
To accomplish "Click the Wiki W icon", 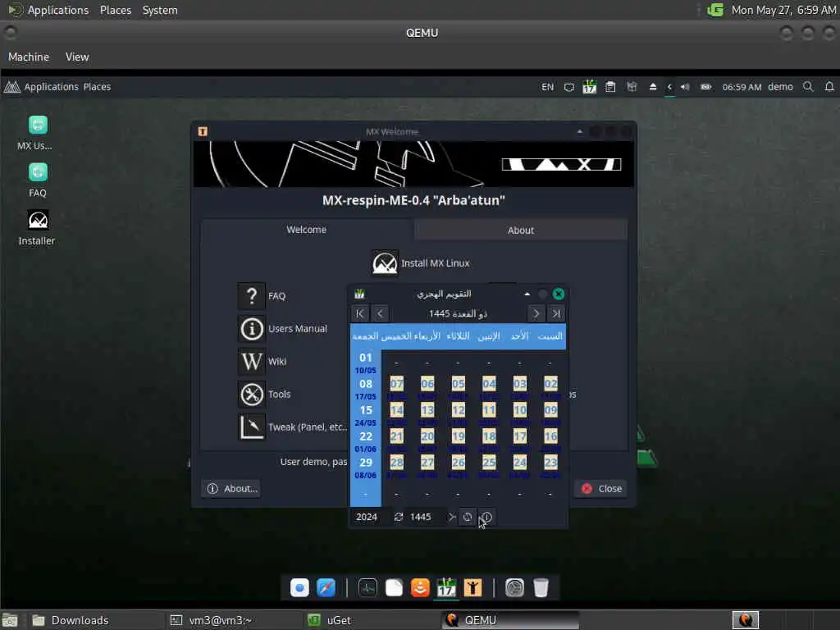I will 251,361.
